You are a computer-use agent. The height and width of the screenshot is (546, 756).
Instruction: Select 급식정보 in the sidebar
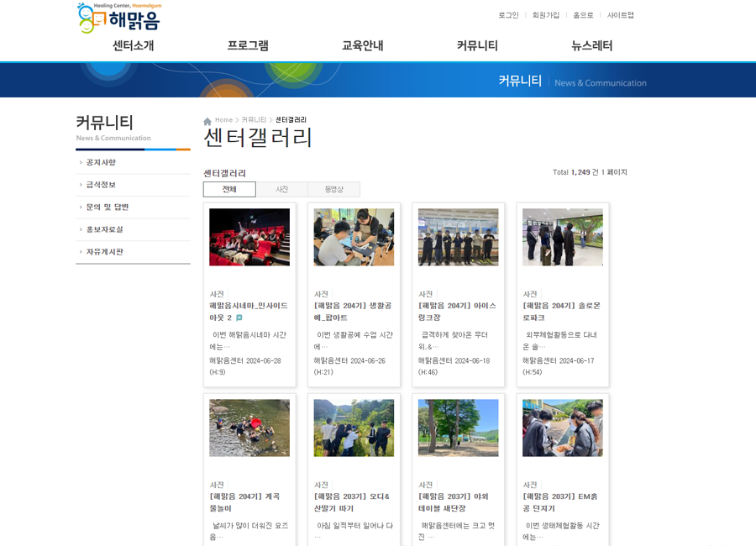point(101,185)
